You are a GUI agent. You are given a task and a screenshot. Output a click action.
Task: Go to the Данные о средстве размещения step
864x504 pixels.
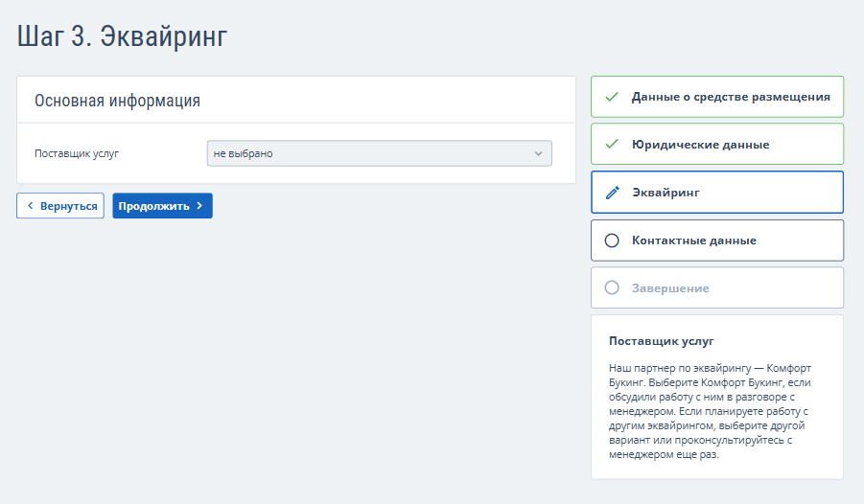[731, 97]
